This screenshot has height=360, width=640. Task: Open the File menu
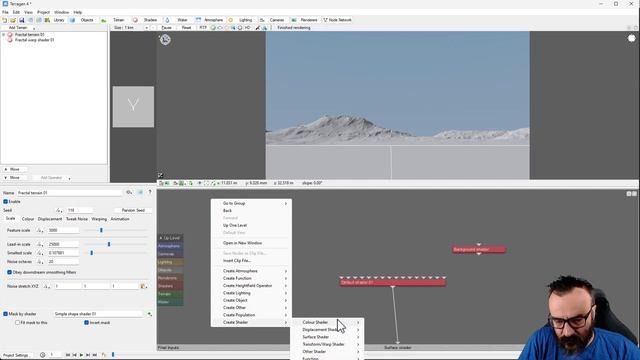(5, 12)
